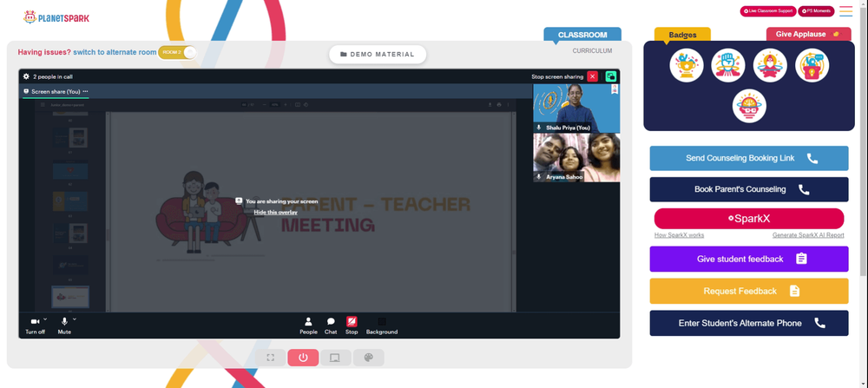Open the call settings gear icon
Image resolution: width=868 pixels, height=388 pixels.
coord(26,76)
